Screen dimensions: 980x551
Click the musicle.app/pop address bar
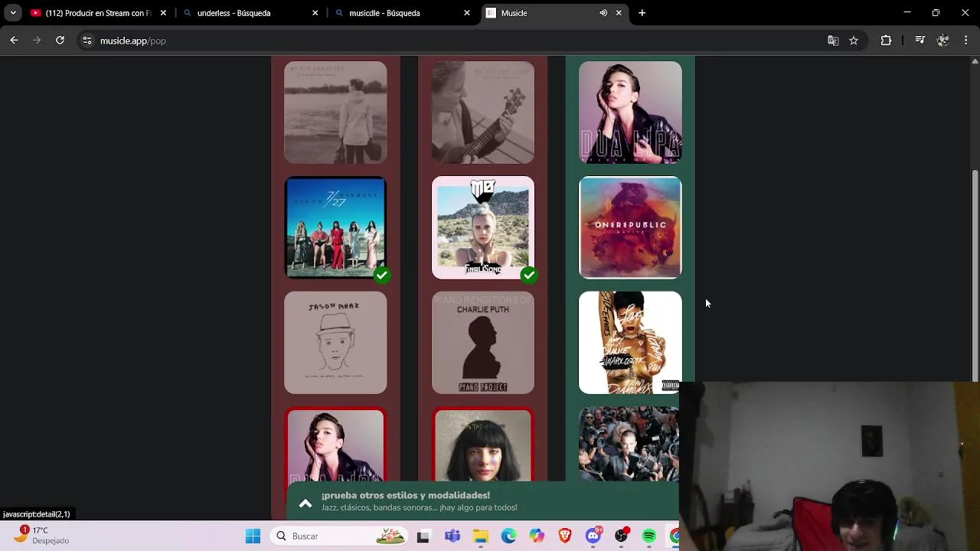(452, 41)
